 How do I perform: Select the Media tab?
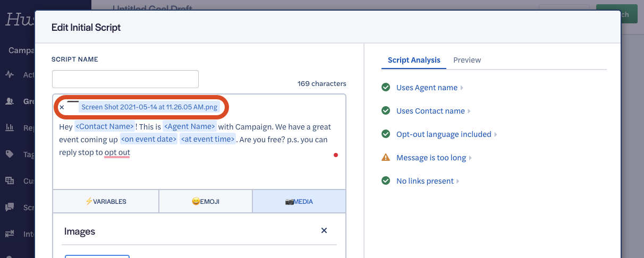coord(299,202)
